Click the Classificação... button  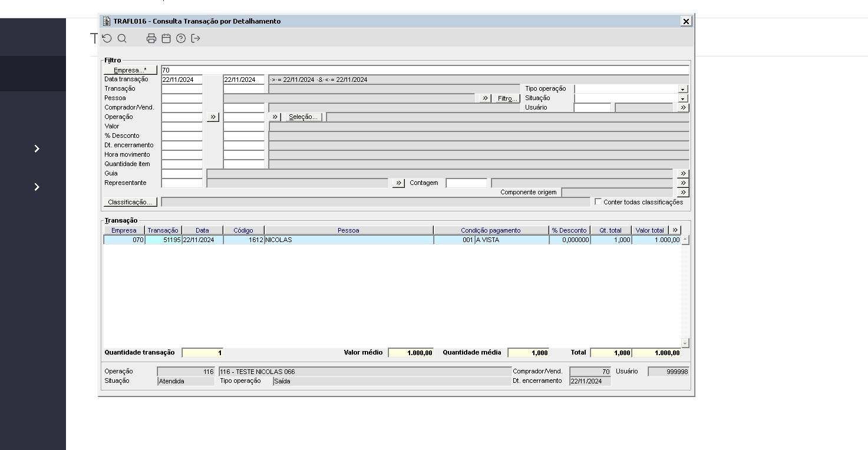130,202
